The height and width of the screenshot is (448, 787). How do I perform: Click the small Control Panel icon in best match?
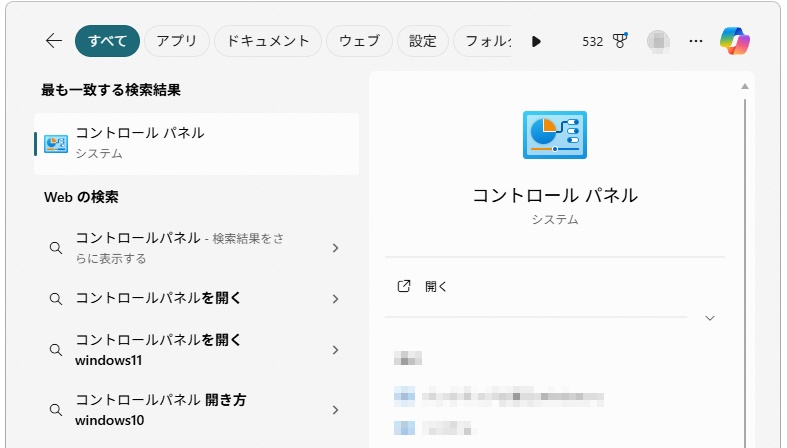tap(56, 144)
